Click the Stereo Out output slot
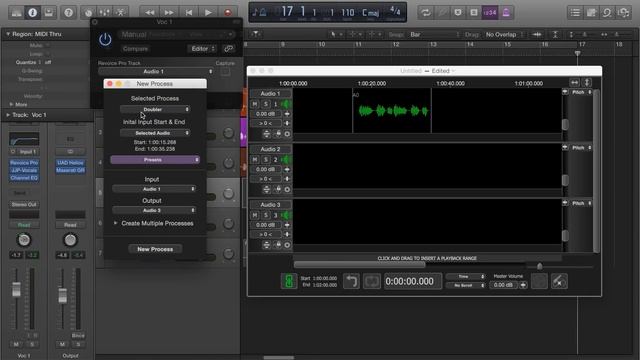This screenshot has height=360, width=640. pos(24,204)
